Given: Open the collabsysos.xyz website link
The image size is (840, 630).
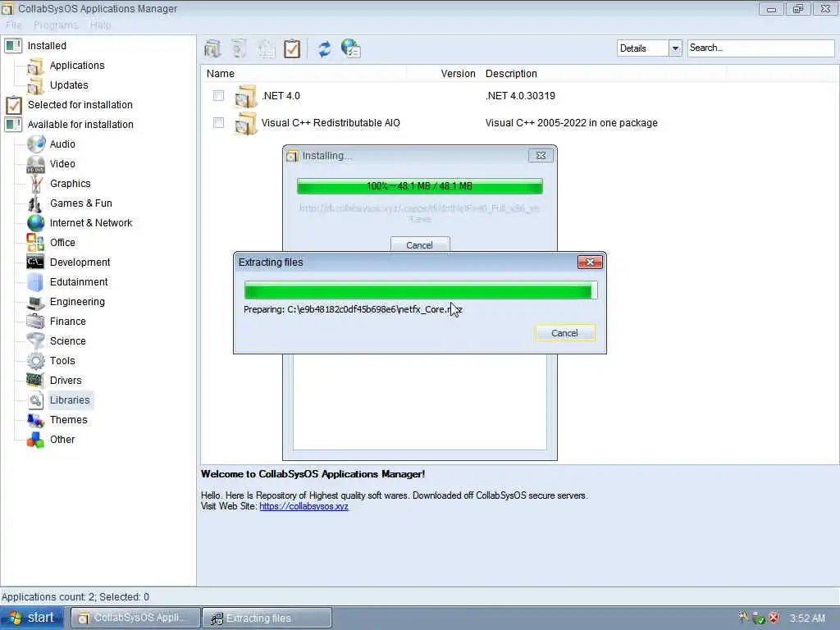Looking at the screenshot, I should click(x=304, y=506).
